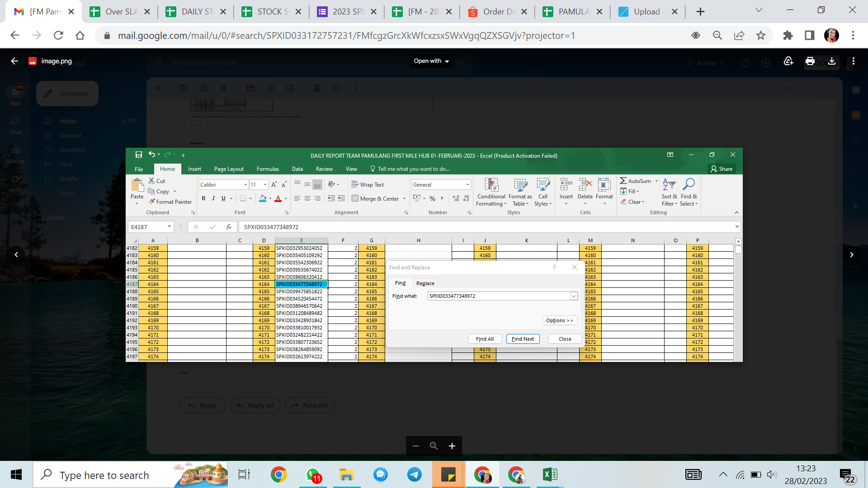Click Find what field in dialog
The height and width of the screenshot is (488, 868).
point(502,296)
